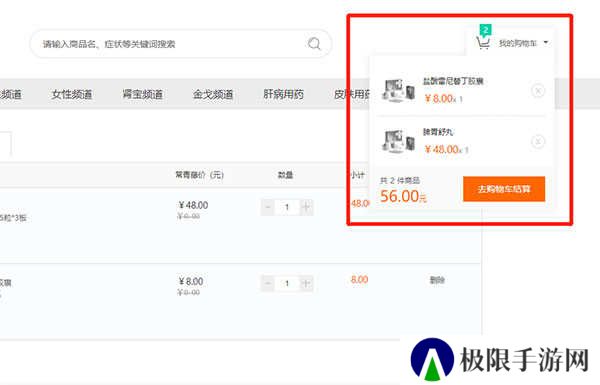The height and width of the screenshot is (385, 600).
Task: Open the 肝病用药 nav tab
Action: (283, 94)
